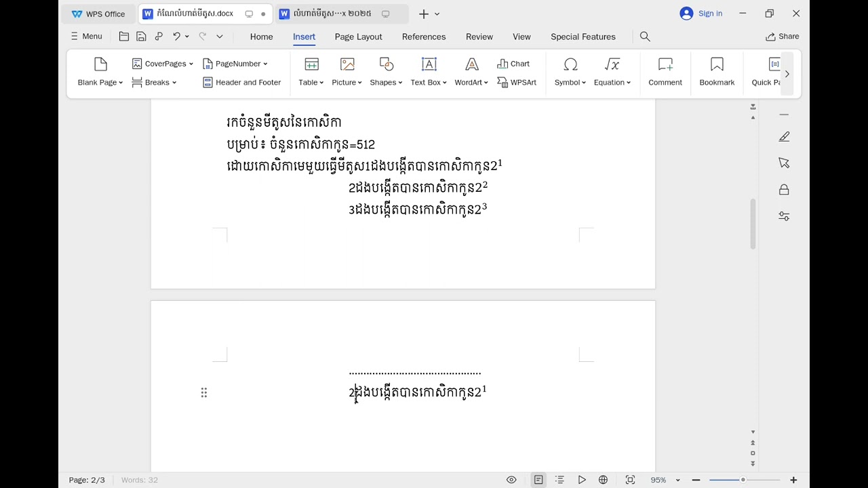This screenshot has width=868, height=488.
Task: Open the Review tab
Action: (x=479, y=37)
